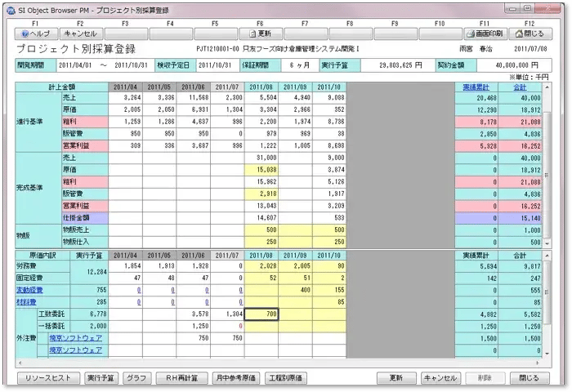Click the 実績累計 column header link
The width and height of the screenshot is (572, 392).
click(x=476, y=85)
